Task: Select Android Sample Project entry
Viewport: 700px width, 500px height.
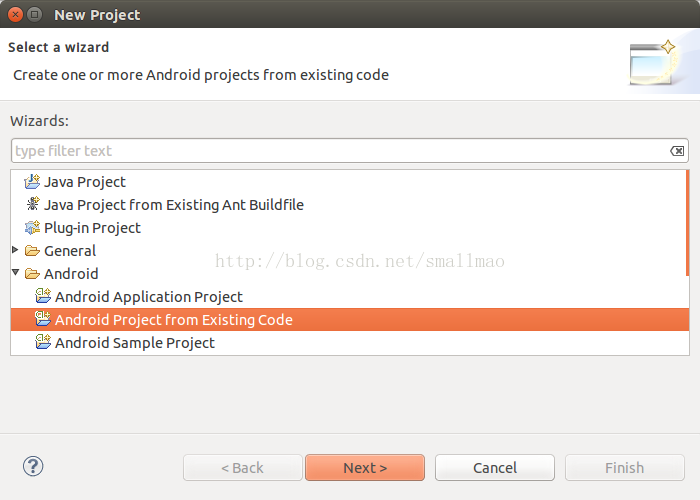Action: click(x=135, y=343)
